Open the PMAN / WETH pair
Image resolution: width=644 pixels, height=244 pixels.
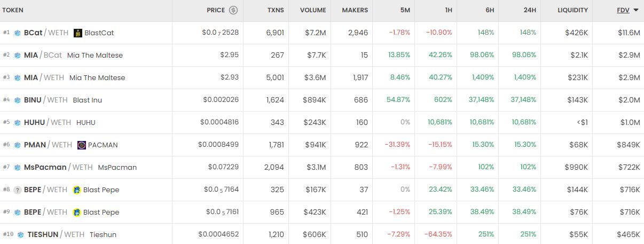coord(48,145)
